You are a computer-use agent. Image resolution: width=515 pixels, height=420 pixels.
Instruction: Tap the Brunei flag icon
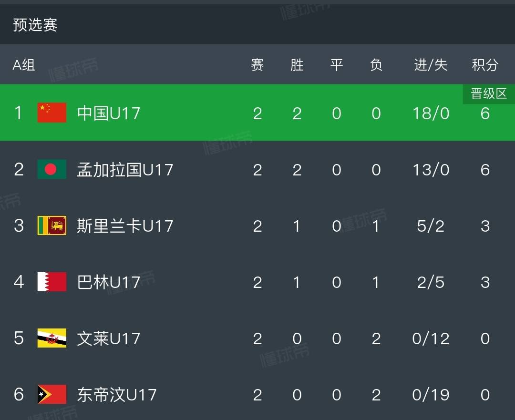[52, 338]
